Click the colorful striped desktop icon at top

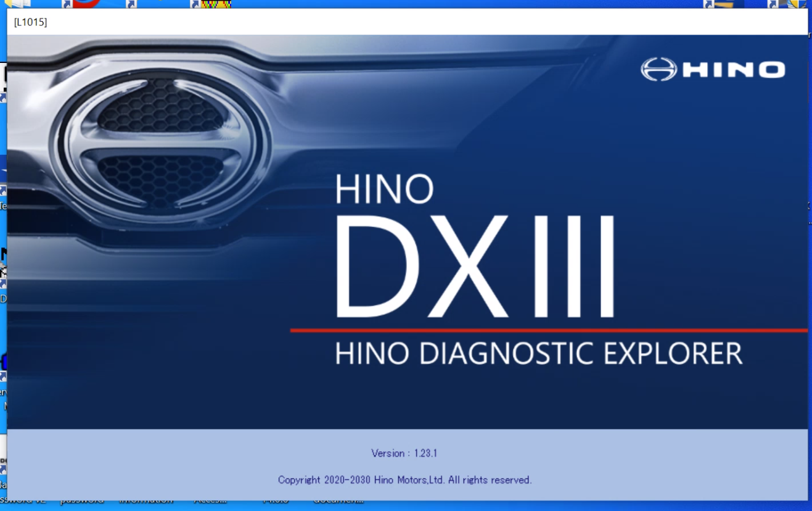click(216, 4)
